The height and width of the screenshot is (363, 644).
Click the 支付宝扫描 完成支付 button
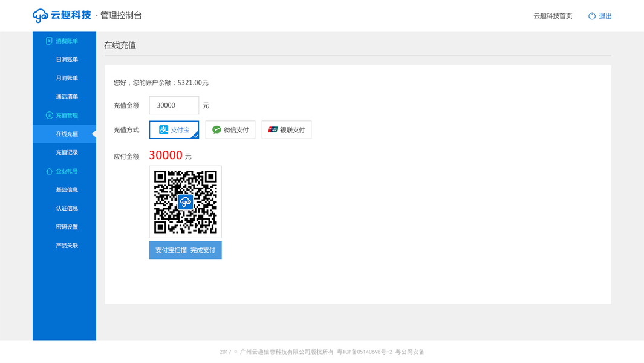point(185,250)
